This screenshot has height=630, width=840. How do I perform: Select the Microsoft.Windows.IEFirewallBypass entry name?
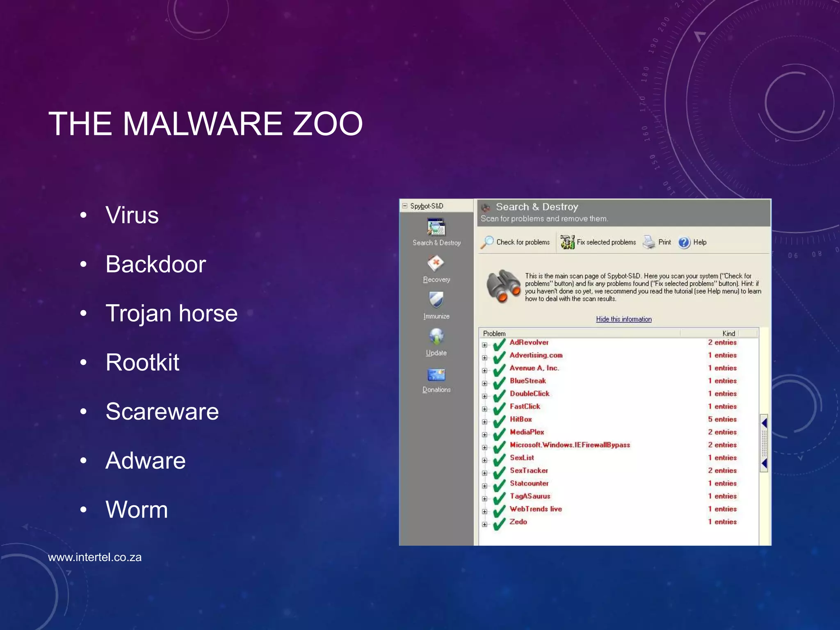pos(570,445)
